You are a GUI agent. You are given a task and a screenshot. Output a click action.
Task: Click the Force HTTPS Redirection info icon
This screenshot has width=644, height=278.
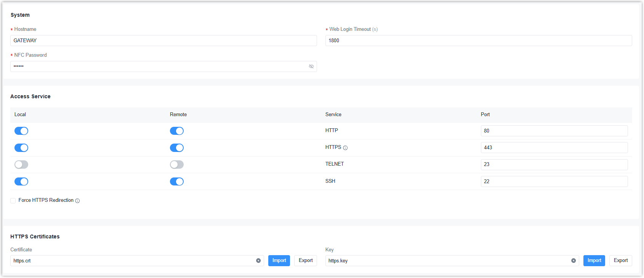pos(77,201)
